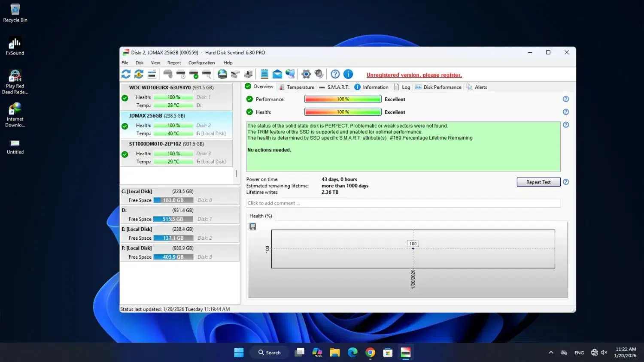The height and width of the screenshot is (362, 644).
Task: Click help icon beside the Performance row
Action: [x=566, y=99]
